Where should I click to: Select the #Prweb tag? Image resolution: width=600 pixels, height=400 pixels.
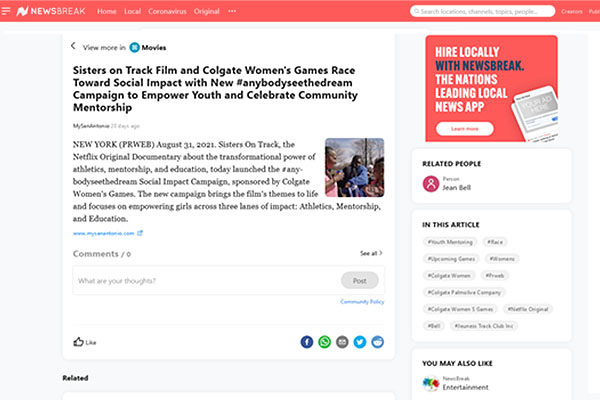[x=495, y=276]
